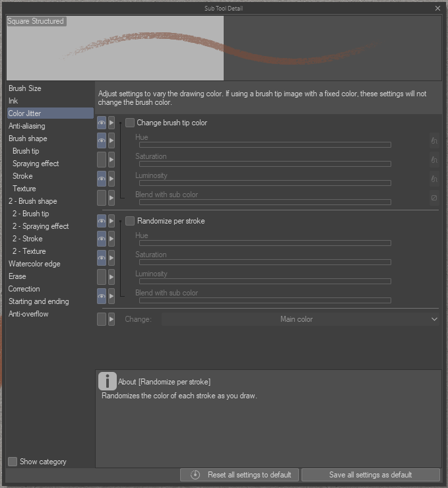
Task: Check the Show category checkbox
Action: 13,462
